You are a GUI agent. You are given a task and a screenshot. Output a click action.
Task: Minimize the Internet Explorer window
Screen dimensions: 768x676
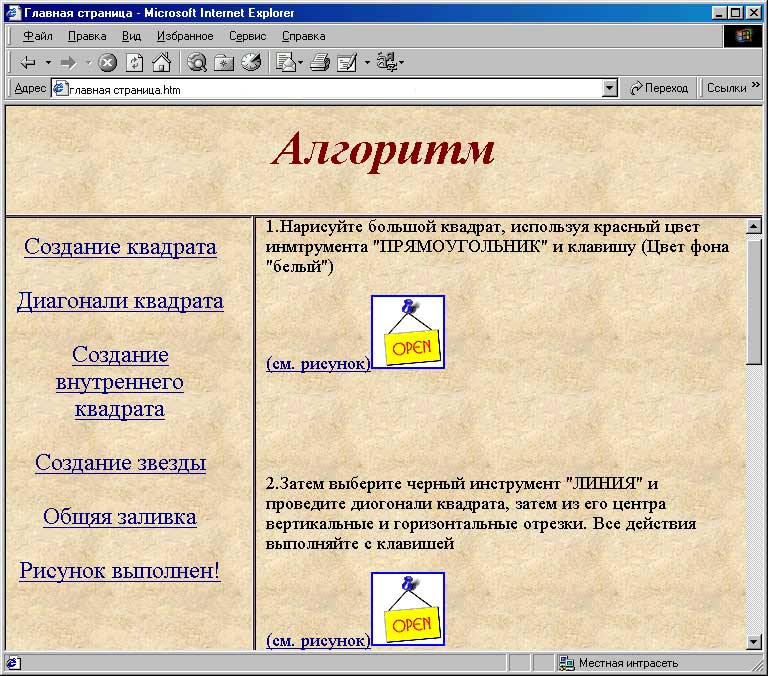719,12
